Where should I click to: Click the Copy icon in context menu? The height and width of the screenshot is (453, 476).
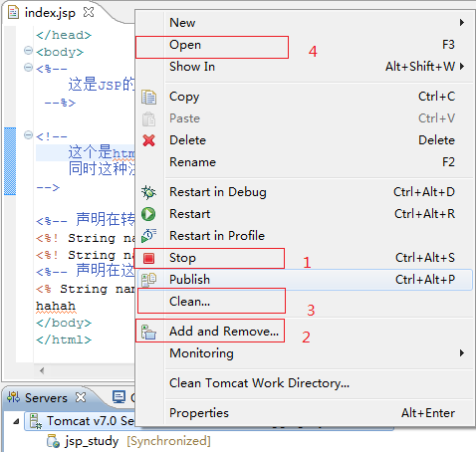point(148,97)
